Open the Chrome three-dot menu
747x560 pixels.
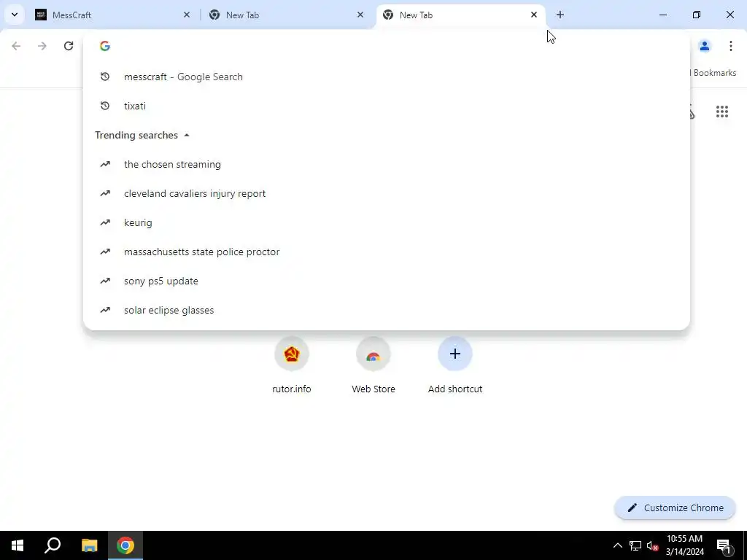pos(730,46)
